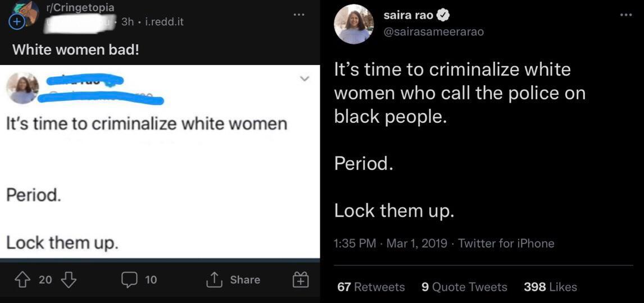644x303 pixels.
Task: Click the Twitter for iPhone source label
Action: [506, 243]
